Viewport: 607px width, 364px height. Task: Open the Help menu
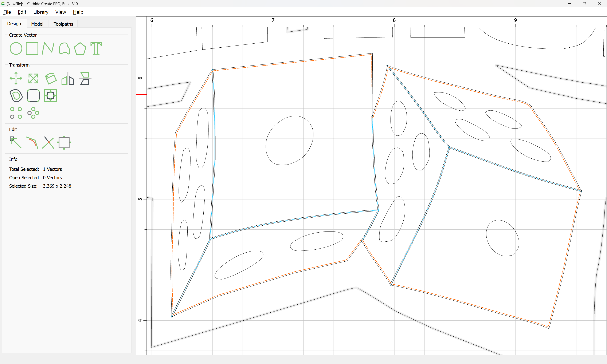point(78,12)
